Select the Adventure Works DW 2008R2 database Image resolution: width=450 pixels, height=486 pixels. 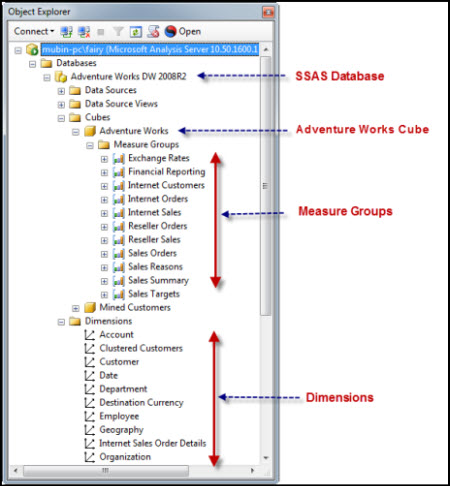[128, 77]
